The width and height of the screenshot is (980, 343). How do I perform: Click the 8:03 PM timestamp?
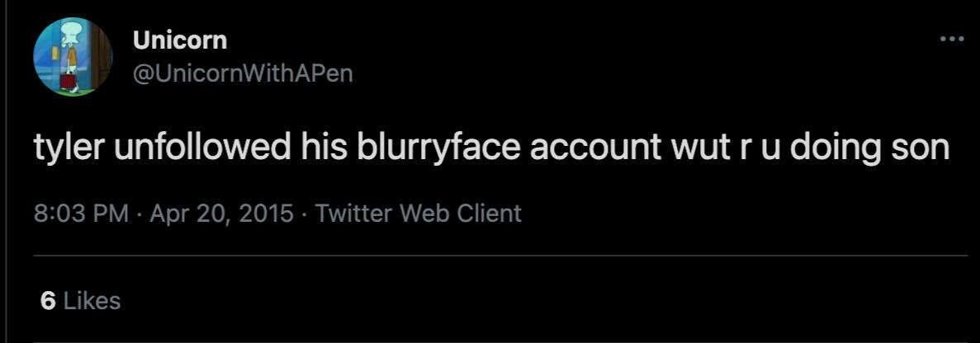(x=82, y=214)
